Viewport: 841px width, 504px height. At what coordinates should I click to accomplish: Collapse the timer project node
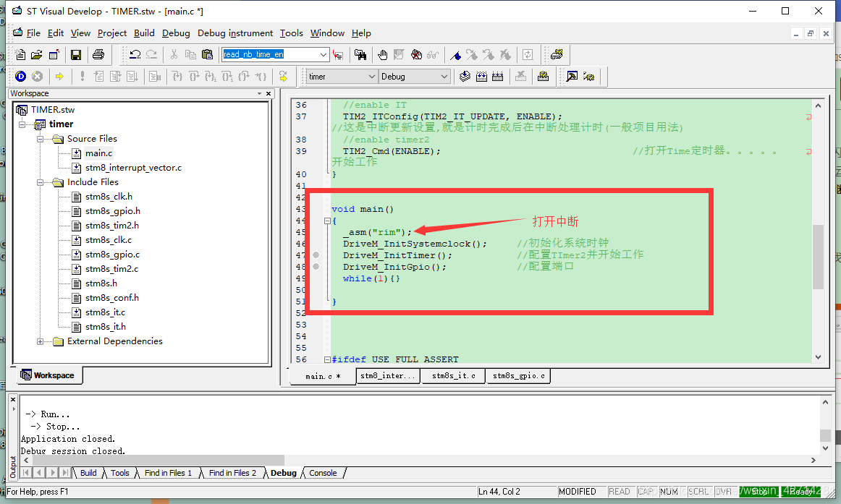pyautogui.click(x=22, y=124)
